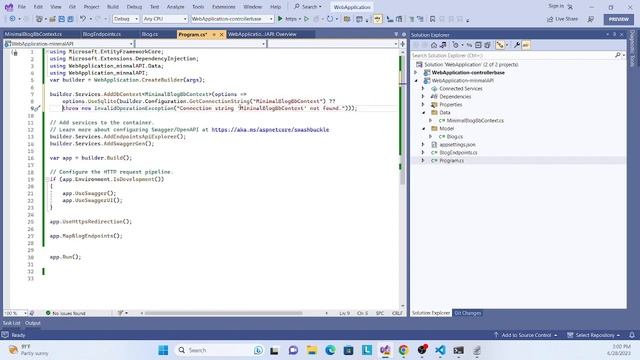Switch to the BlogEndpoints.cs tab
This screenshot has width=640, height=360.
(x=102, y=34)
